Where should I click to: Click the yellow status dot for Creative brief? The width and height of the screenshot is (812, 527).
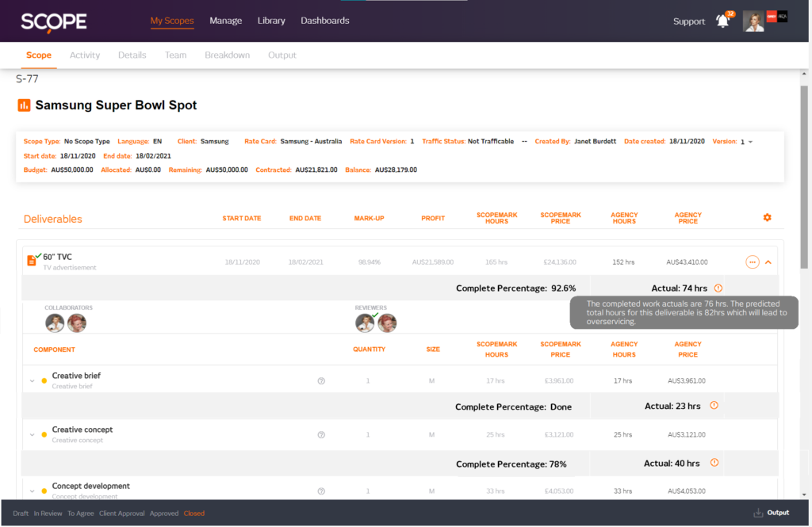44,381
